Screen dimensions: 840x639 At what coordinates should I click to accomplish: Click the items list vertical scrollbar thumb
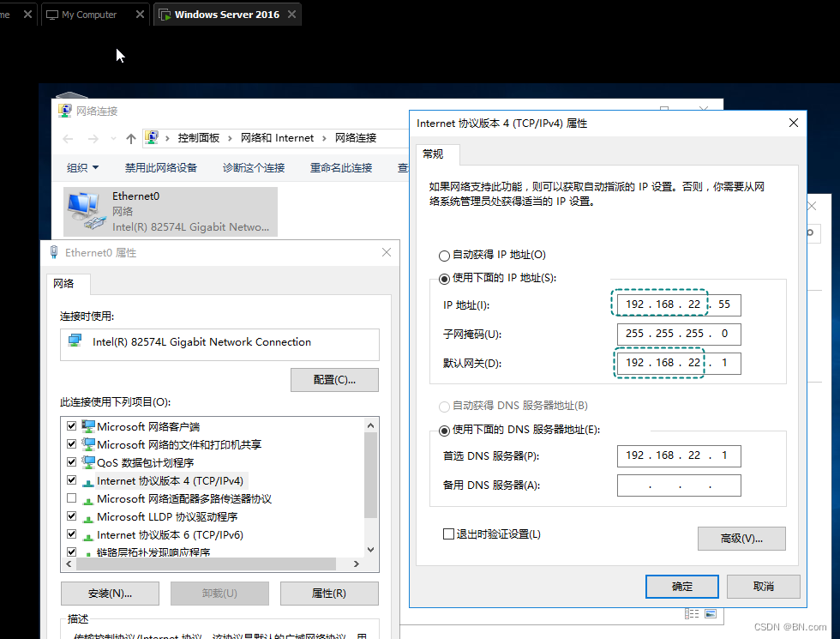[x=370, y=475]
